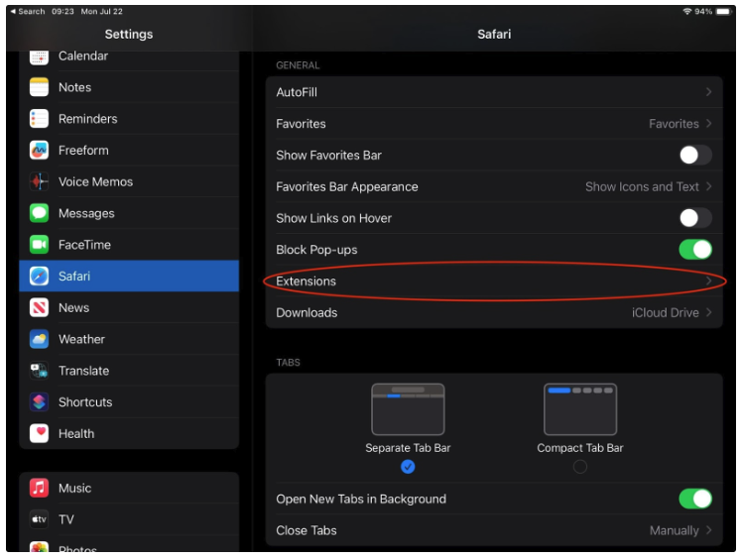Tap the Music note icon
Screen dimensions: 741x560
tap(39, 489)
